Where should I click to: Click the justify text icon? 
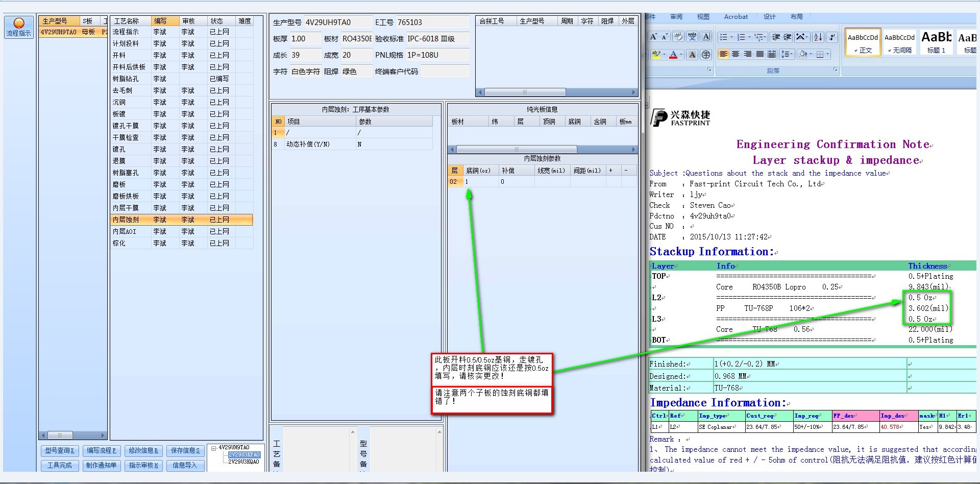point(760,54)
